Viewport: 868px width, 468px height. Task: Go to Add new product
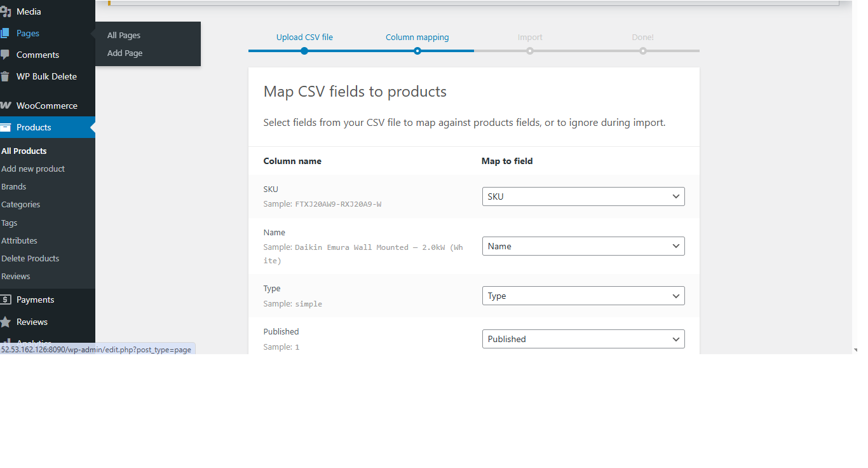[33, 169]
